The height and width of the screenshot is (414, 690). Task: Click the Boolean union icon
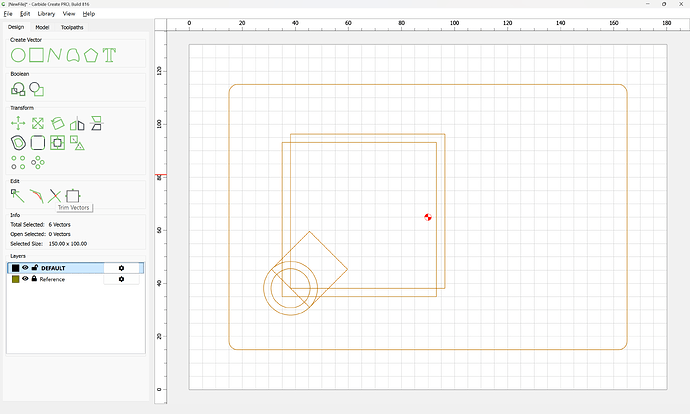coord(18,89)
